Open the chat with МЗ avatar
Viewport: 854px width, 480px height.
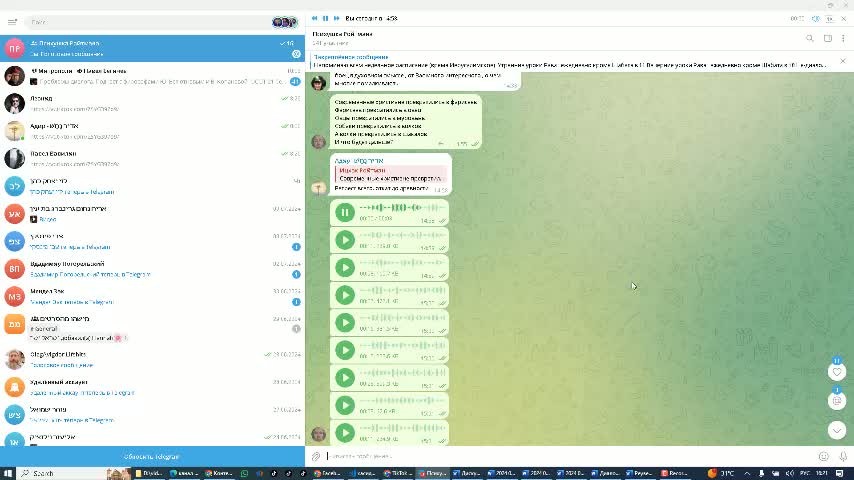(x=152, y=296)
